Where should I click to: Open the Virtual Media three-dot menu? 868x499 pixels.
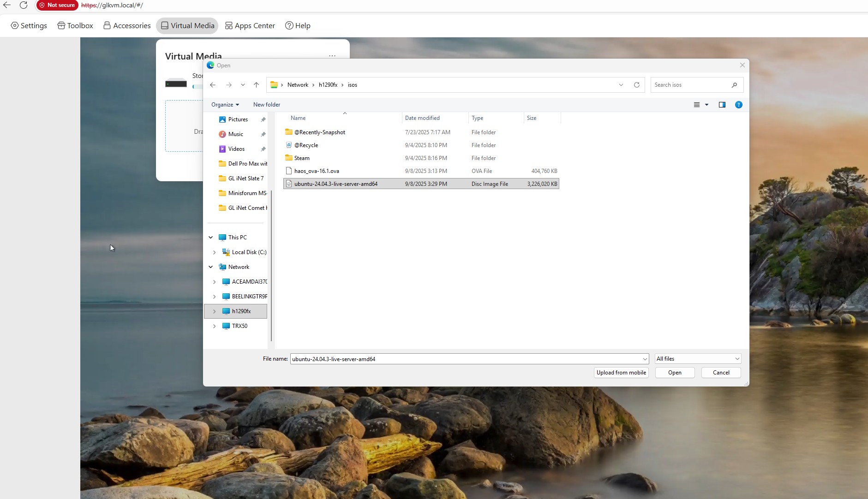click(x=332, y=56)
